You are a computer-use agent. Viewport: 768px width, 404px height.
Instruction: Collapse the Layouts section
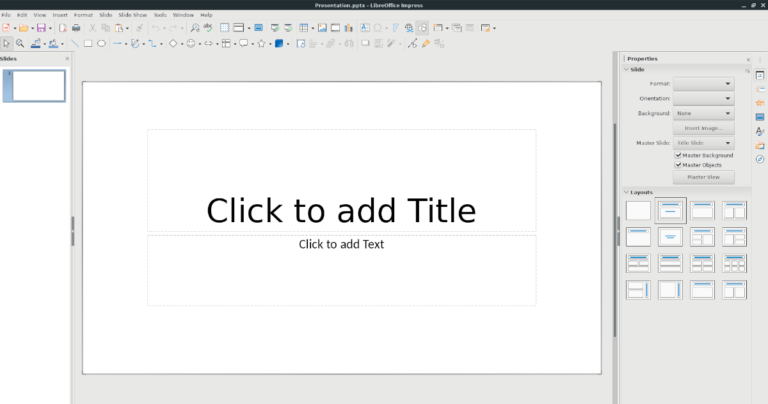point(624,191)
